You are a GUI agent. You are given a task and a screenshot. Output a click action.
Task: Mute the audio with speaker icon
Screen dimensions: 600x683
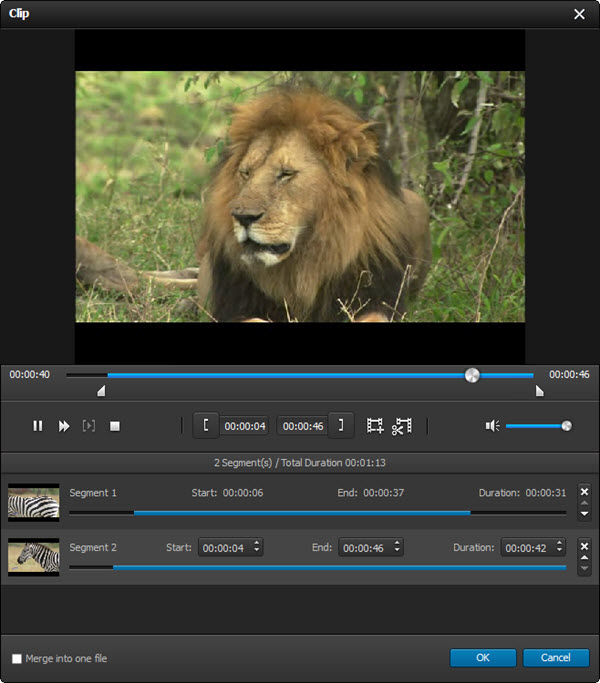[492, 426]
